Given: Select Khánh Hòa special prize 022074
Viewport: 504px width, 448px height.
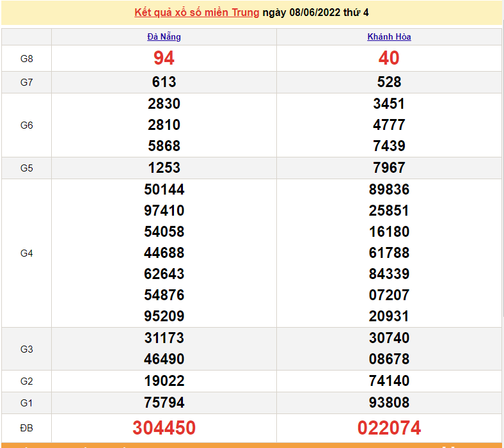Looking at the screenshot, I should pos(389,428).
